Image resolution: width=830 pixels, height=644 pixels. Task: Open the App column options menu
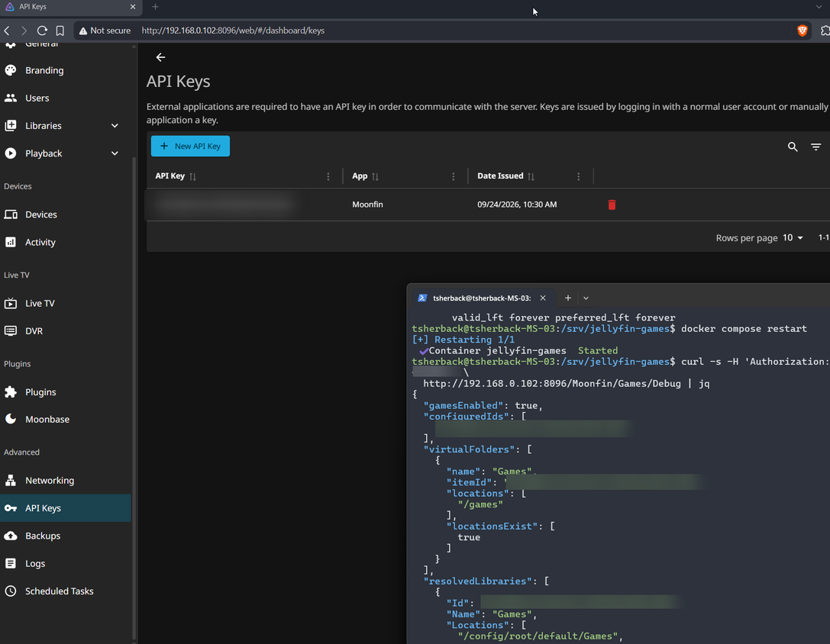pyautogui.click(x=453, y=176)
